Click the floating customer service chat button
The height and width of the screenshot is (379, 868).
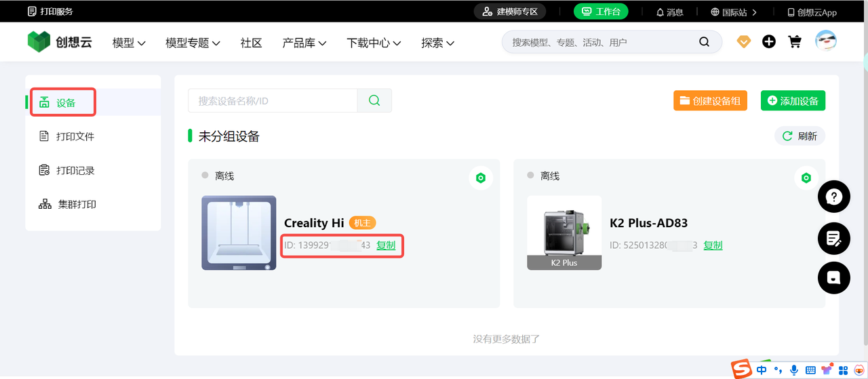[x=834, y=277]
